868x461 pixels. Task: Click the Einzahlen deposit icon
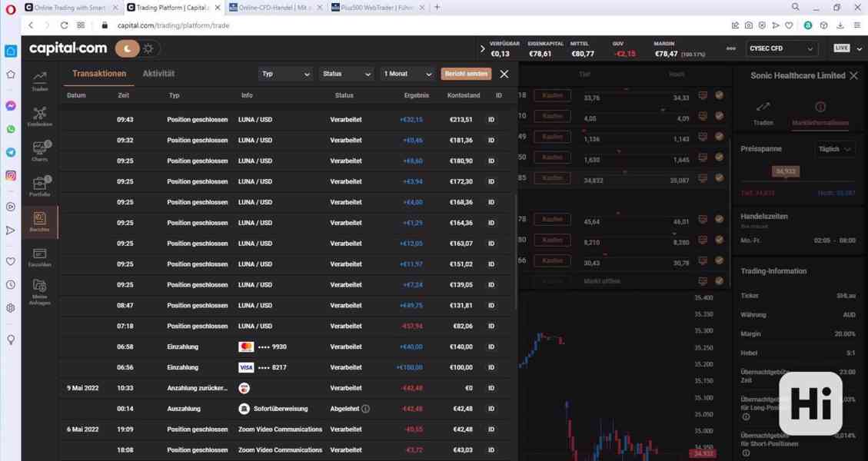[39, 256]
